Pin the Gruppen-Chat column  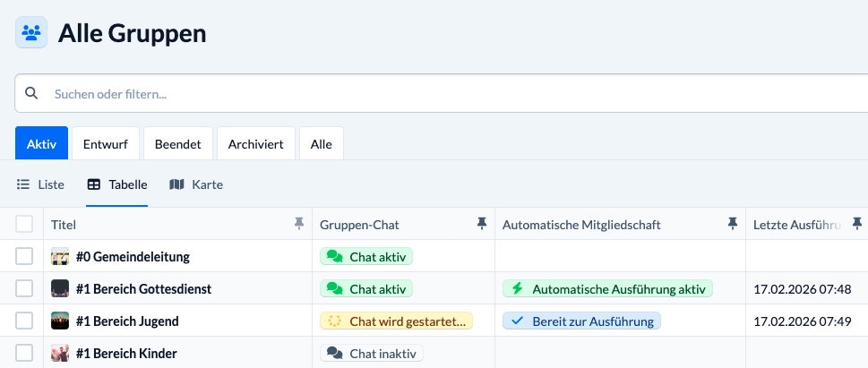click(x=482, y=224)
